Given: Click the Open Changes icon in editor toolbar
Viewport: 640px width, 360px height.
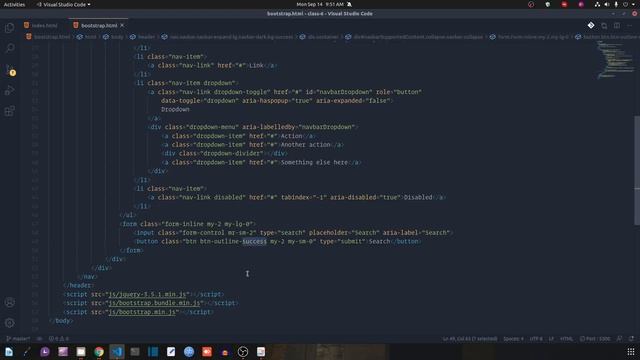Looking at the screenshot, I should click(x=604, y=26).
